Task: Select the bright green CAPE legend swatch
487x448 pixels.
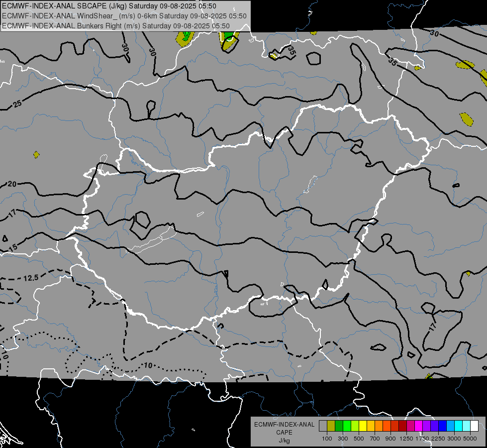Action: 347,426
